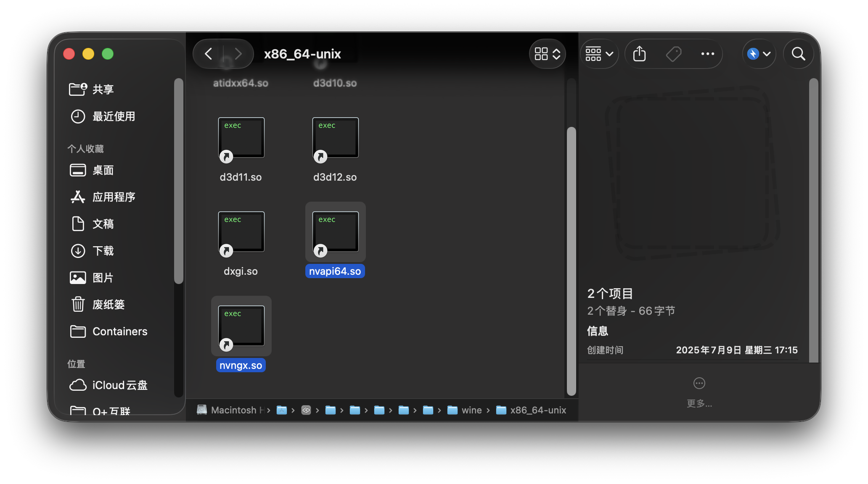This screenshot has width=868, height=484.
Task: Click the preview pane scrollbar
Action: [x=814, y=221]
